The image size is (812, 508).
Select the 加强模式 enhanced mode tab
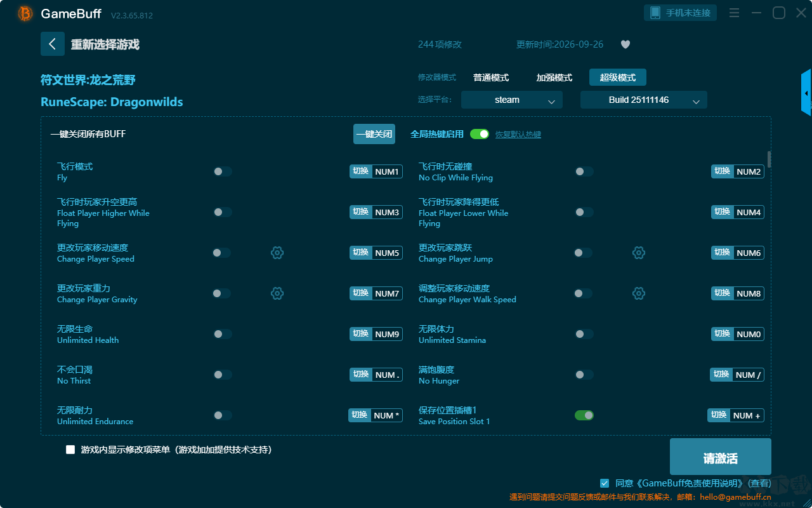click(x=554, y=77)
